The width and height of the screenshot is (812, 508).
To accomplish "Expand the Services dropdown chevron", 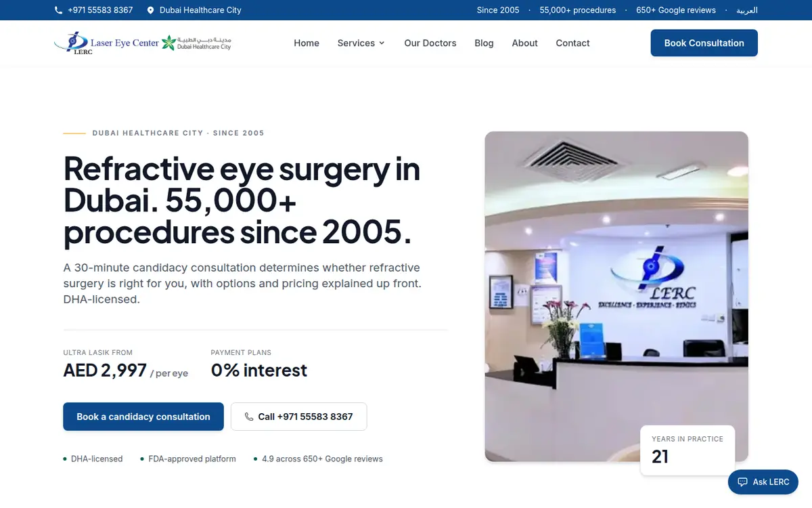I will pos(382,43).
